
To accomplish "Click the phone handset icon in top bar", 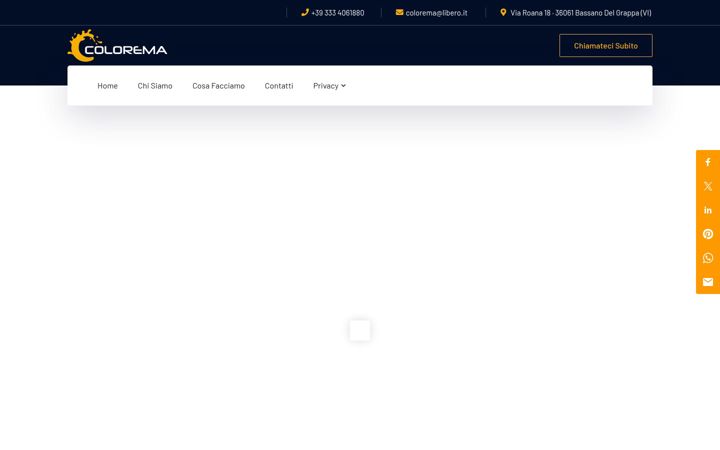I will point(305,12).
